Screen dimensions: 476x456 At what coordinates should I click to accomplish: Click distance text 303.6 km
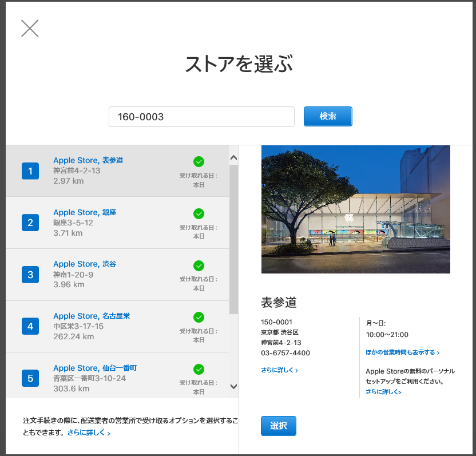[72, 388]
